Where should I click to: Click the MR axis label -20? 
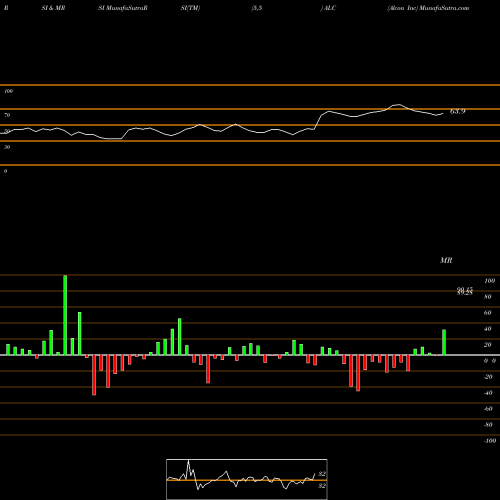pyautogui.click(x=488, y=377)
